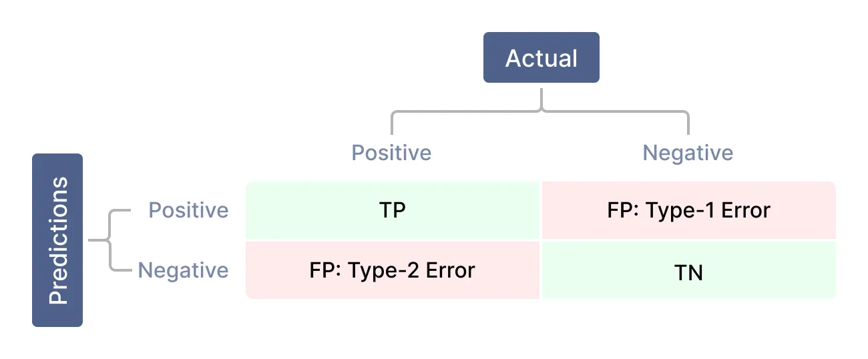
Task: Click the Positive row label beside Predictions
Action: click(x=188, y=210)
